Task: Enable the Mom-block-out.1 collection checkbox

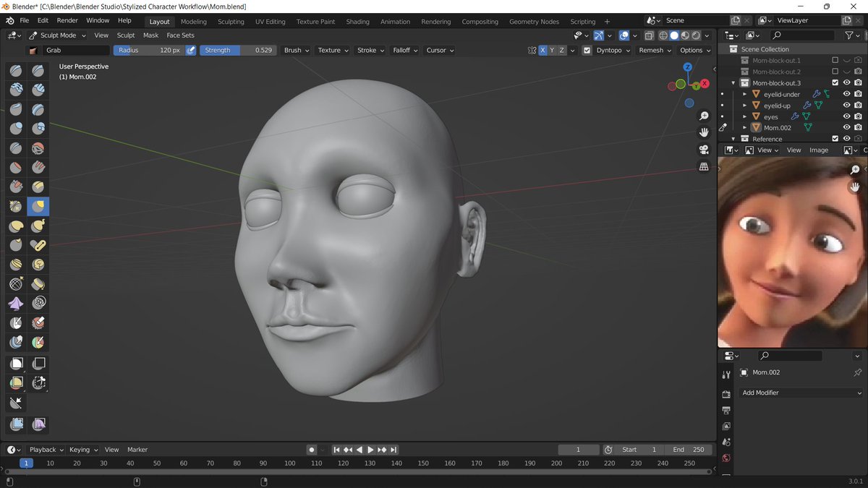Action: point(835,61)
